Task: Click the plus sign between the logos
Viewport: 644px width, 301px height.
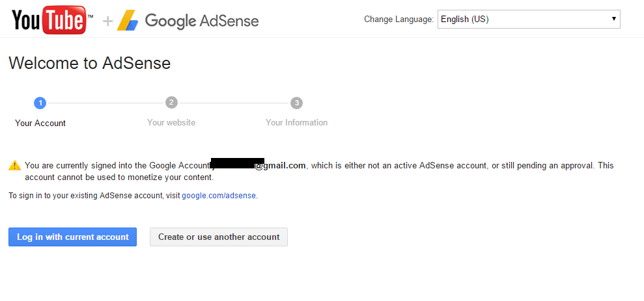Action: 107,21
